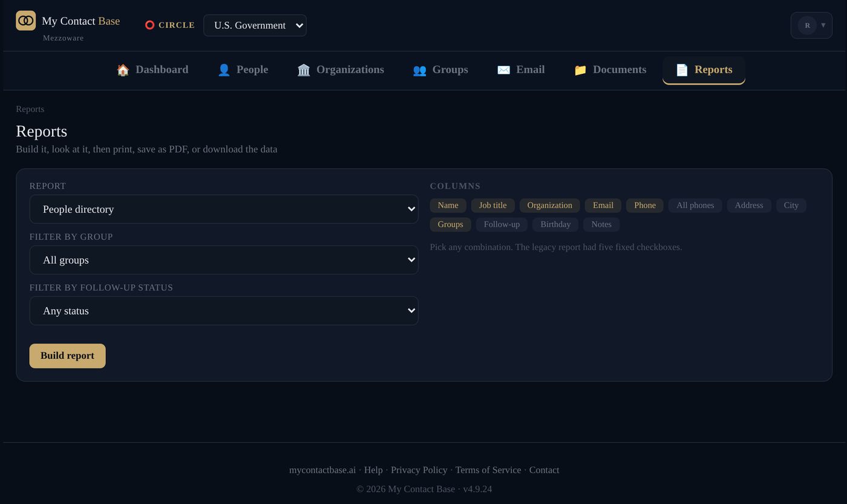Turn on the Follow-up column chip
Screen dimensions: 847x504
(502, 224)
